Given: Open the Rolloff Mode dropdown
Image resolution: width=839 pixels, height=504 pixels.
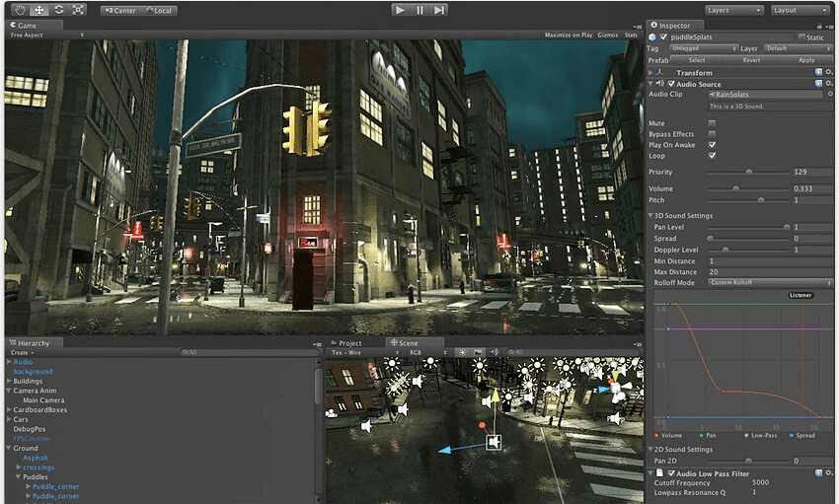Looking at the screenshot, I should tap(770, 282).
